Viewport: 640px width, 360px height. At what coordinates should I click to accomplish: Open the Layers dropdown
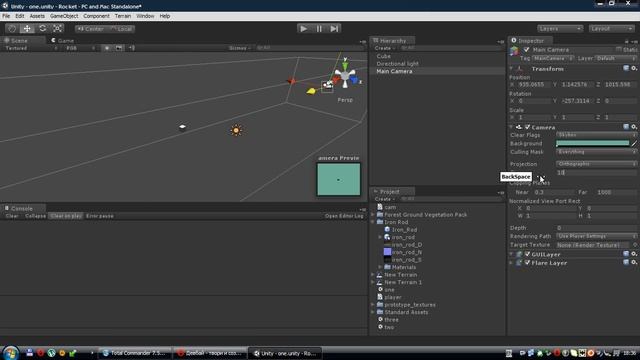[560, 29]
